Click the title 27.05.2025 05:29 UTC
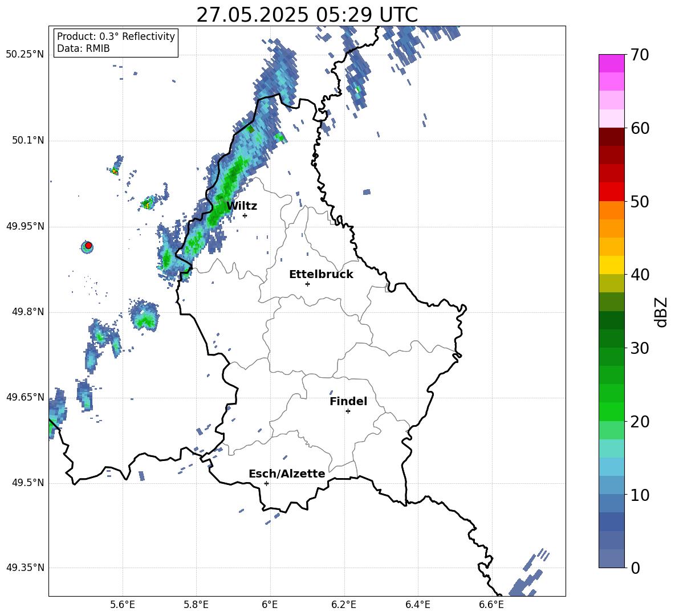This screenshot has width=675, height=616. [307, 15]
